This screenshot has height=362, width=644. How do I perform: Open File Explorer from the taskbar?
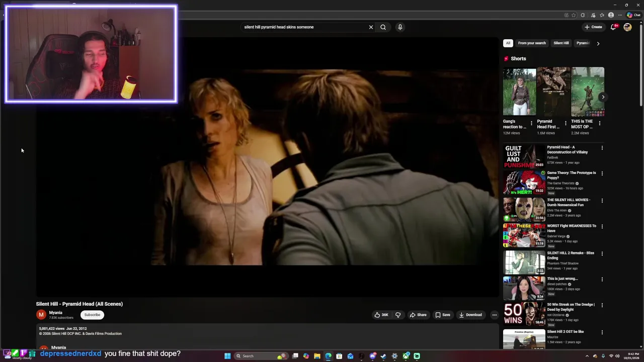pos(317,356)
